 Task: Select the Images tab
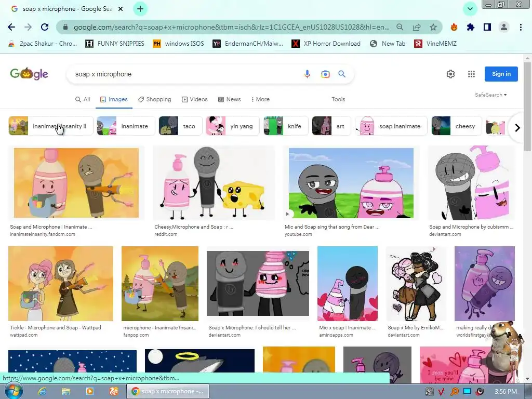click(x=114, y=99)
